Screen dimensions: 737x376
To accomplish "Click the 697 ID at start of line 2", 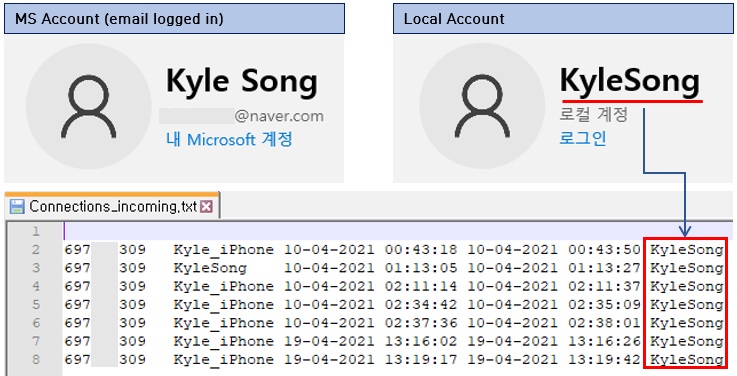I will (x=77, y=250).
